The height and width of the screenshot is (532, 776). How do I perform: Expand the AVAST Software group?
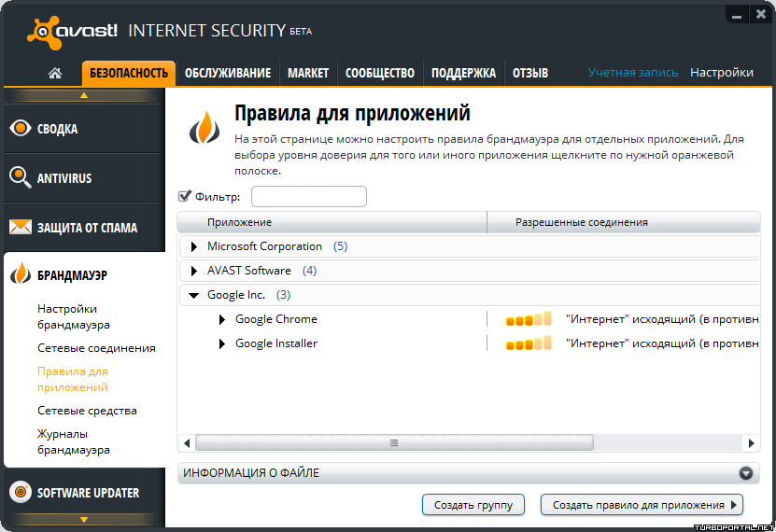click(194, 271)
